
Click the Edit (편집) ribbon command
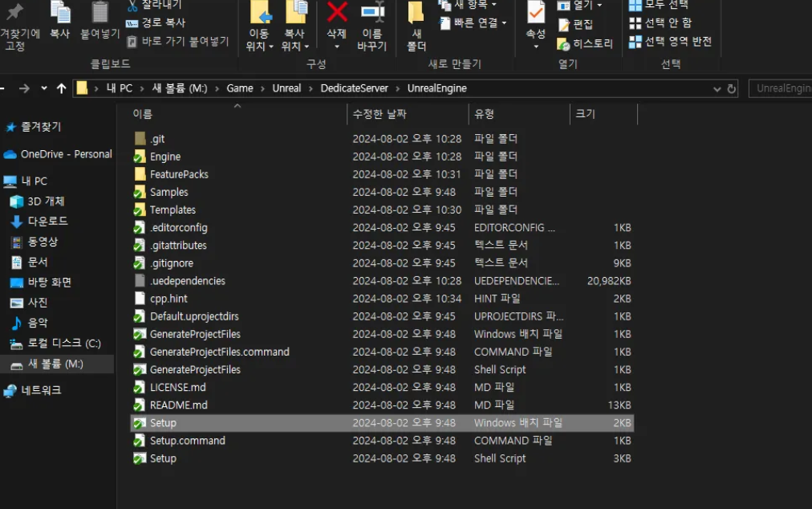(575, 24)
